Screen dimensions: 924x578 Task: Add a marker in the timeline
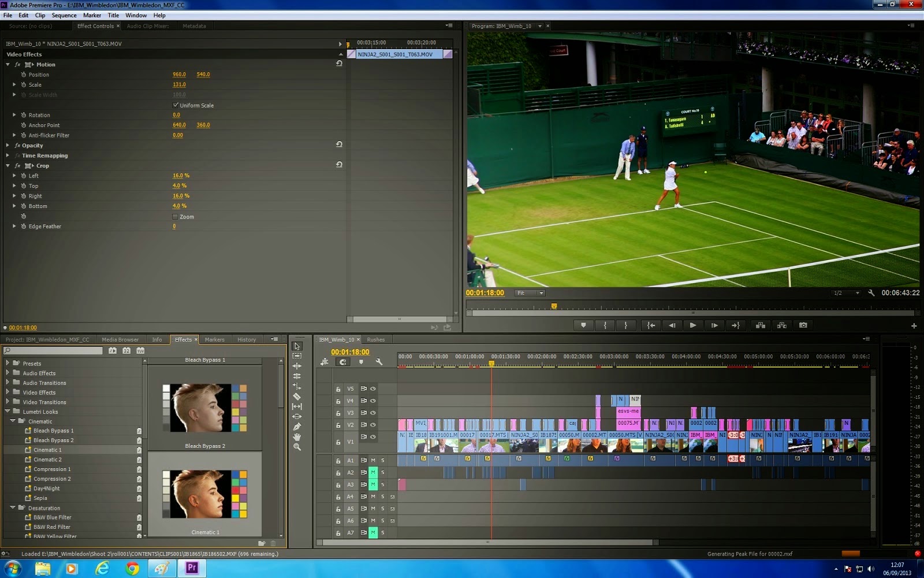361,362
